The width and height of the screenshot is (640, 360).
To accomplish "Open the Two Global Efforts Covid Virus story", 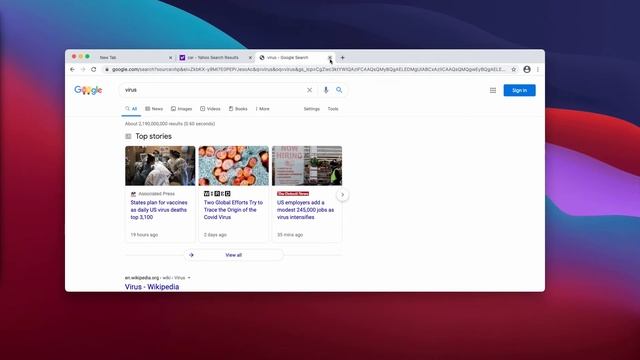I will [x=233, y=210].
